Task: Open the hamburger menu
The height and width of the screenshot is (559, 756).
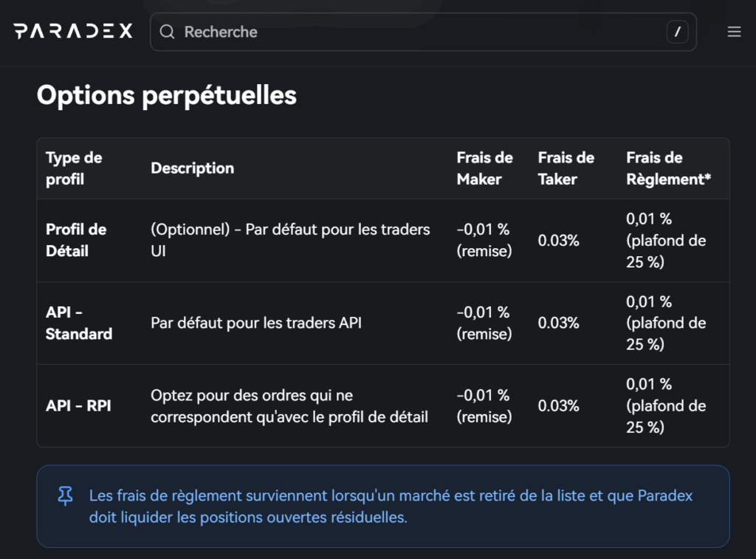Action: pyautogui.click(x=734, y=32)
